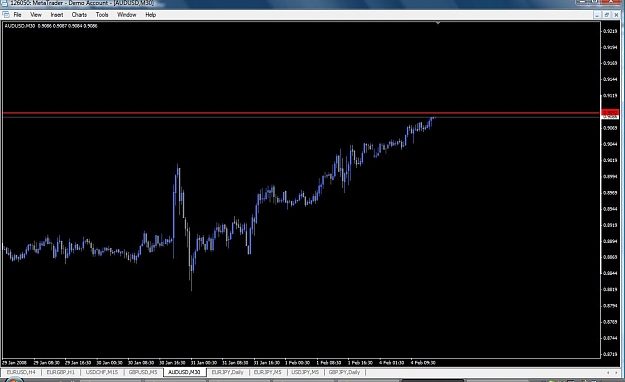Click the 29 Jan 2008 time label
Image resolution: width=625 pixels, height=382 pixels.
tap(14, 363)
